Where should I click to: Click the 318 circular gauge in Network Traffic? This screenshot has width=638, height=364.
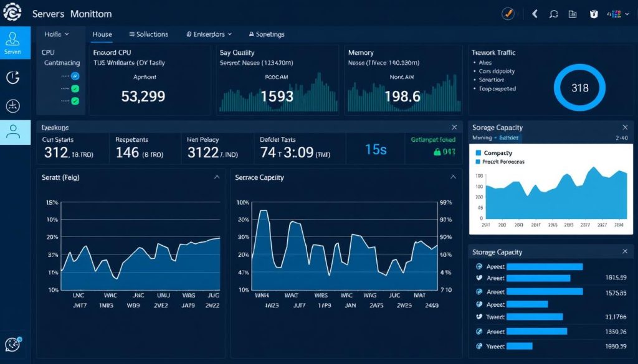pos(579,88)
